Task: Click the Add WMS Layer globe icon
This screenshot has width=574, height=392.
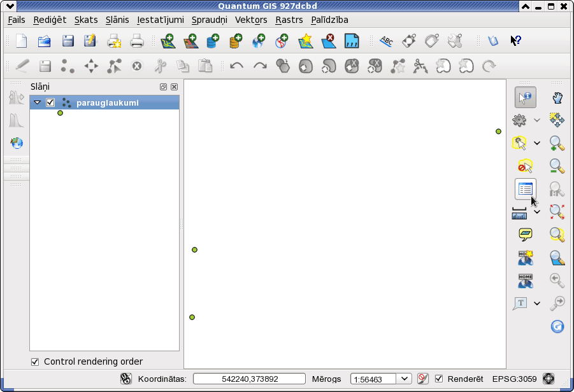Action: (259, 41)
